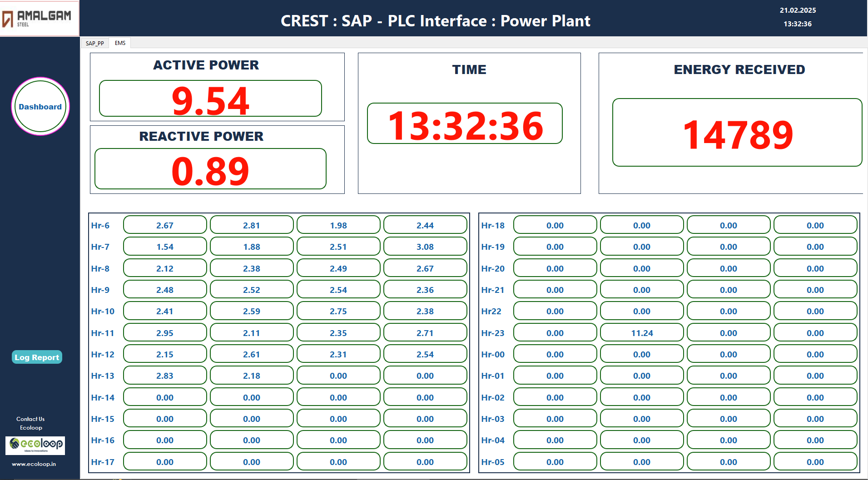Click the Hr-00 row label

click(x=493, y=354)
